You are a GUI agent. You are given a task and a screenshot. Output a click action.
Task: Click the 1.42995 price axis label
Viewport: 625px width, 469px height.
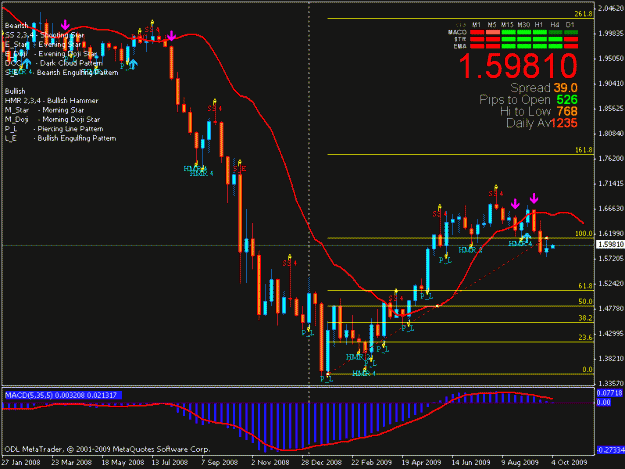click(611, 334)
